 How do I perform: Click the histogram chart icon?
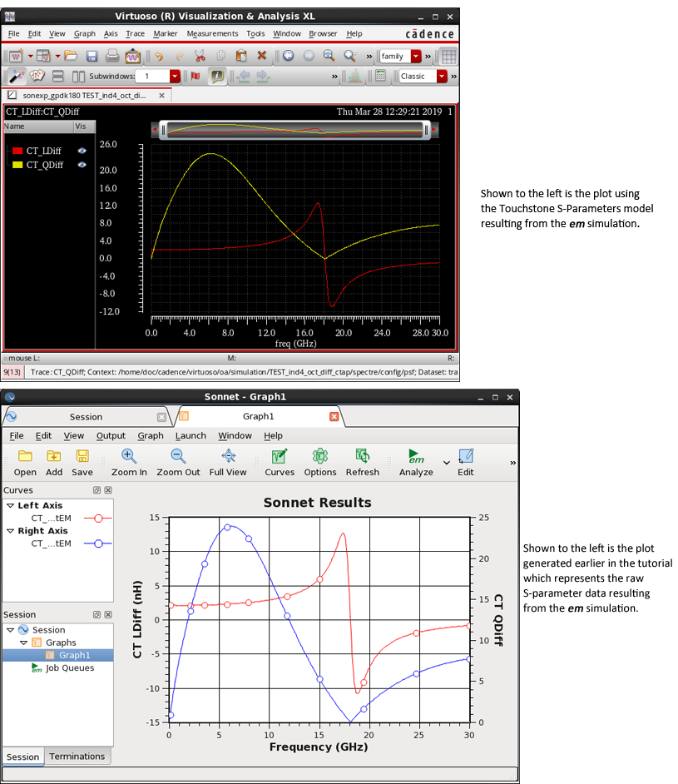coord(354,76)
